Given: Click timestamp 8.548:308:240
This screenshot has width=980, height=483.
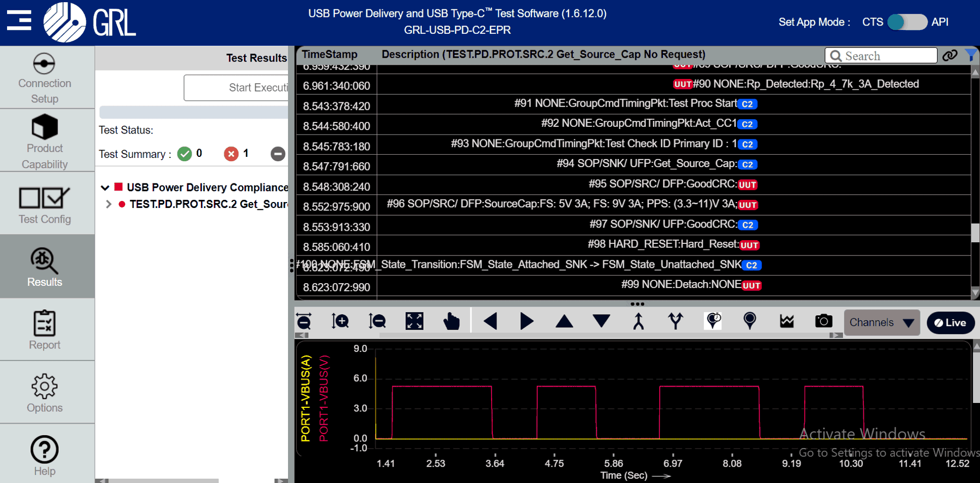Looking at the screenshot, I should pyautogui.click(x=336, y=187).
